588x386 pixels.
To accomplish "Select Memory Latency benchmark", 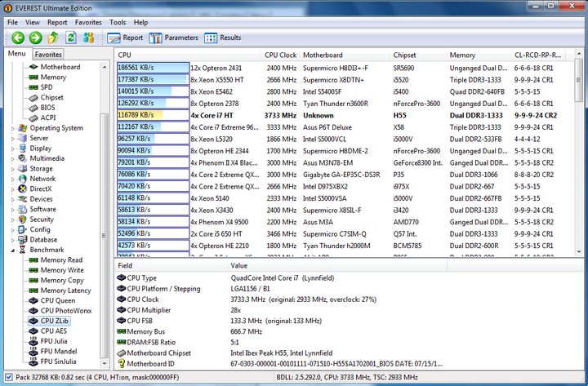I will (65, 291).
